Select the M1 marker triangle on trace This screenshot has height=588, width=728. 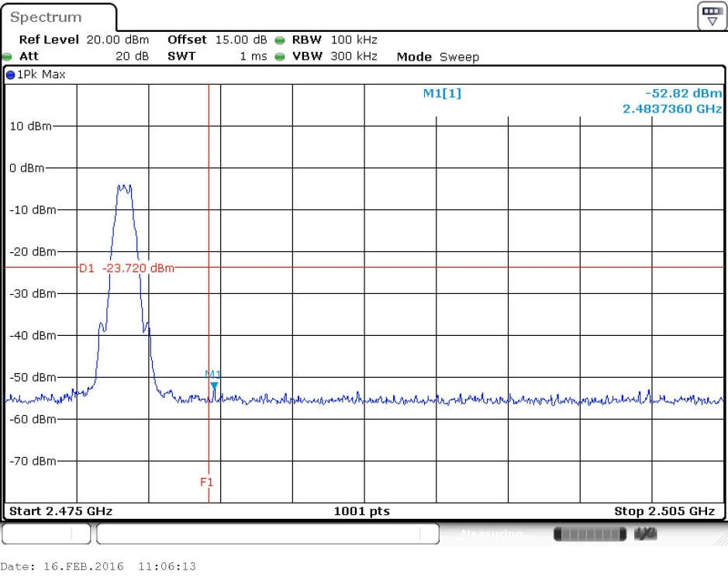coord(214,386)
